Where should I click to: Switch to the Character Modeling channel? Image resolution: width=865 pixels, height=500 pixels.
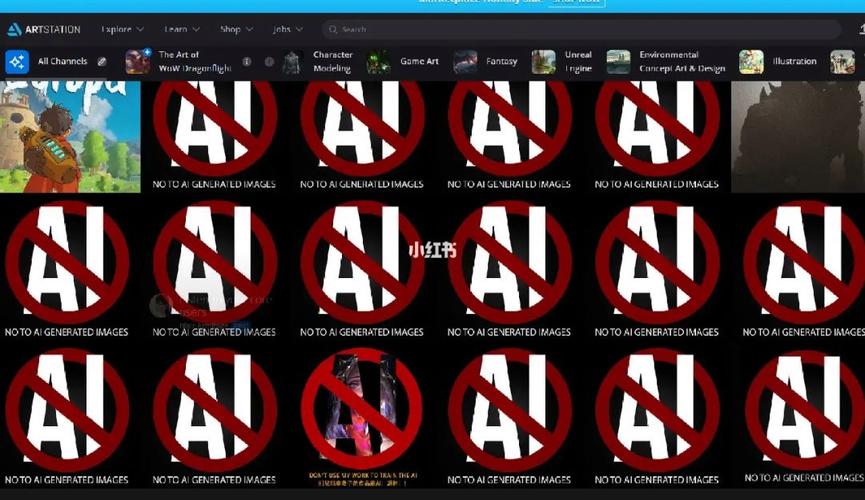pyautogui.click(x=317, y=61)
